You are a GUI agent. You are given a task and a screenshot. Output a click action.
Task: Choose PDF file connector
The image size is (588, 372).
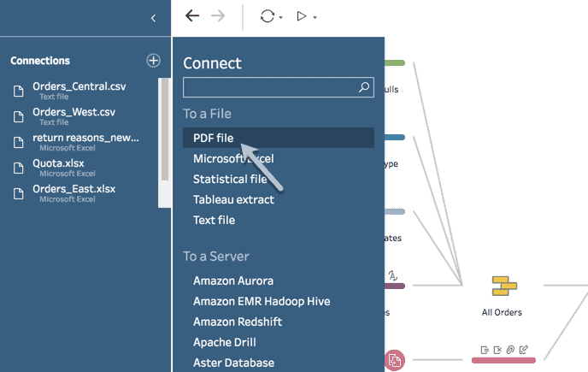pyautogui.click(x=279, y=138)
